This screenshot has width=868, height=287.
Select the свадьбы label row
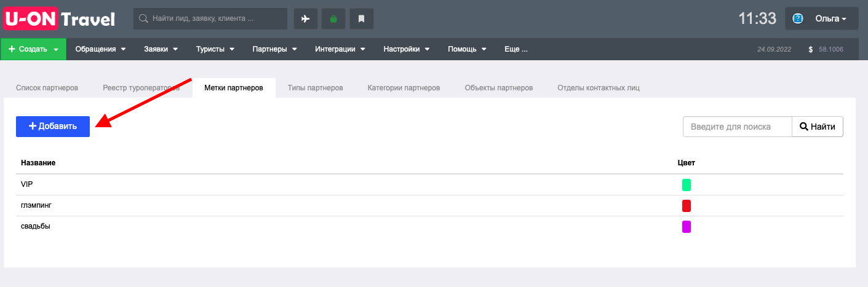click(429, 226)
